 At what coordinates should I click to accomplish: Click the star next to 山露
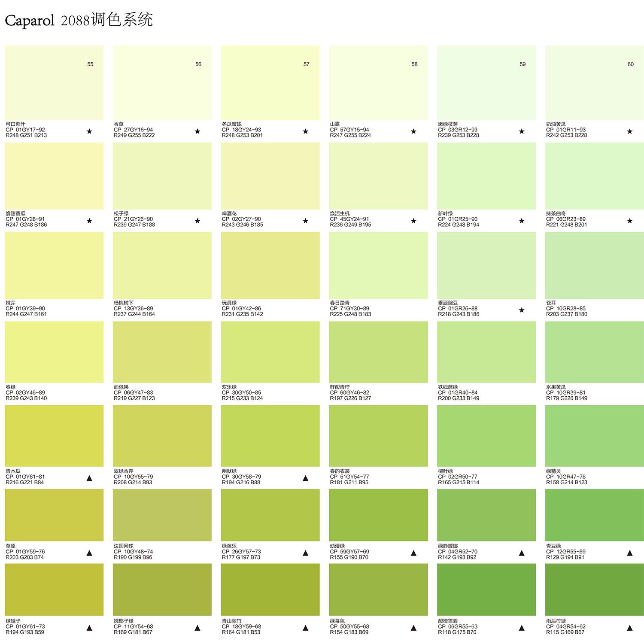[413, 131]
